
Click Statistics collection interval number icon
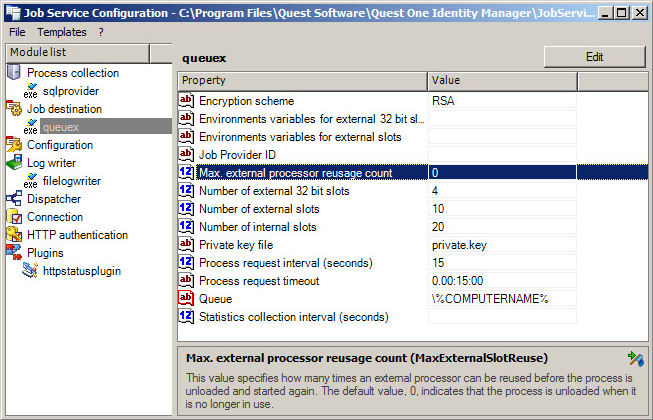186,316
